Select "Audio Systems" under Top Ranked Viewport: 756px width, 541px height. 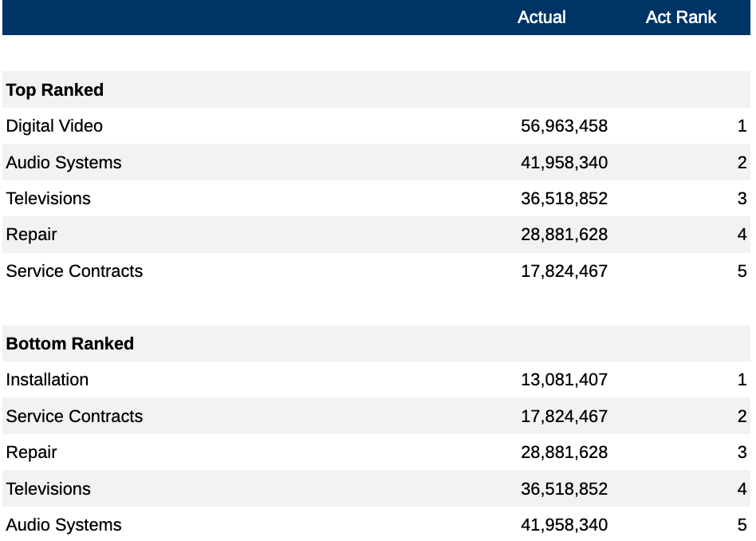tap(64, 163)
